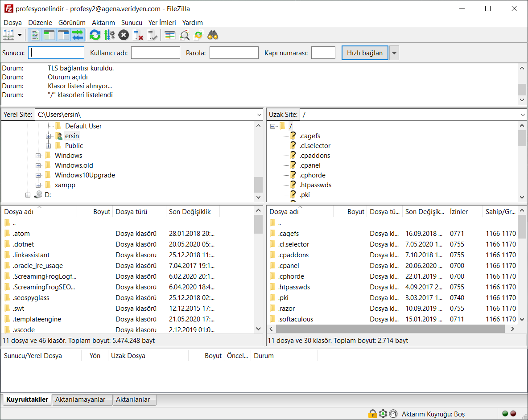Expand the Windows10Upgrade folder node
528x420 pixels.
pos(38,175)
